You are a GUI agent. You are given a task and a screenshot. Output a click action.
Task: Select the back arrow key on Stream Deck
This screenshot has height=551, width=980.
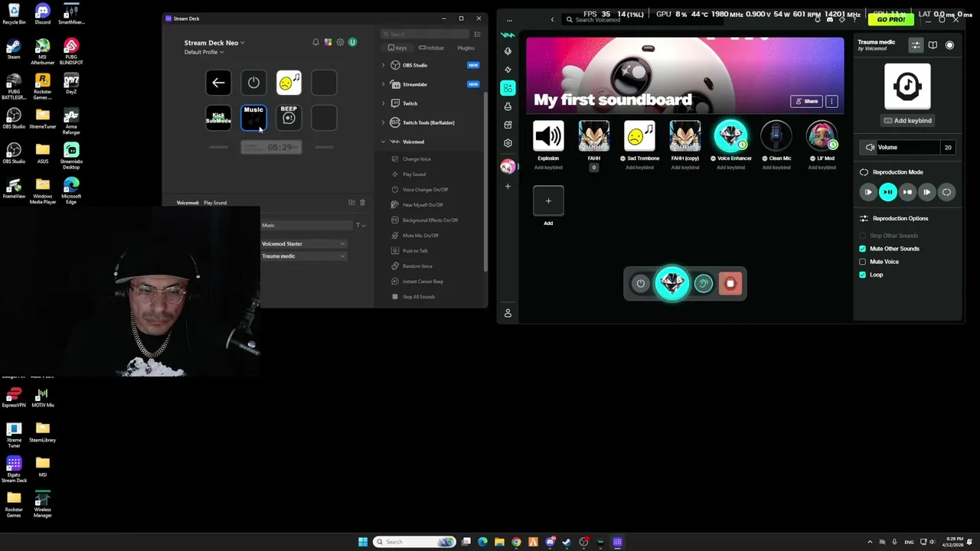click(218, 83)
